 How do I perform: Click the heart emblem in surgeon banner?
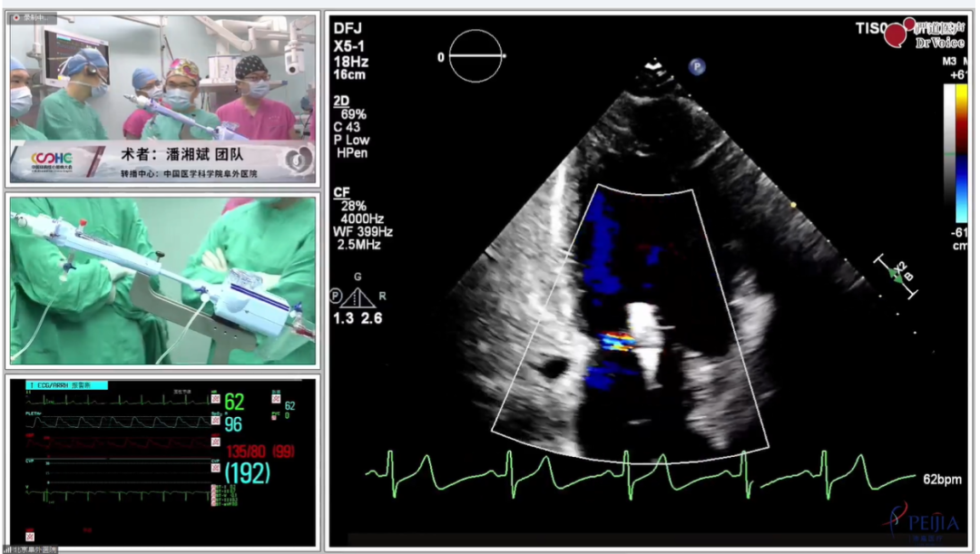[x=294, y=160]
